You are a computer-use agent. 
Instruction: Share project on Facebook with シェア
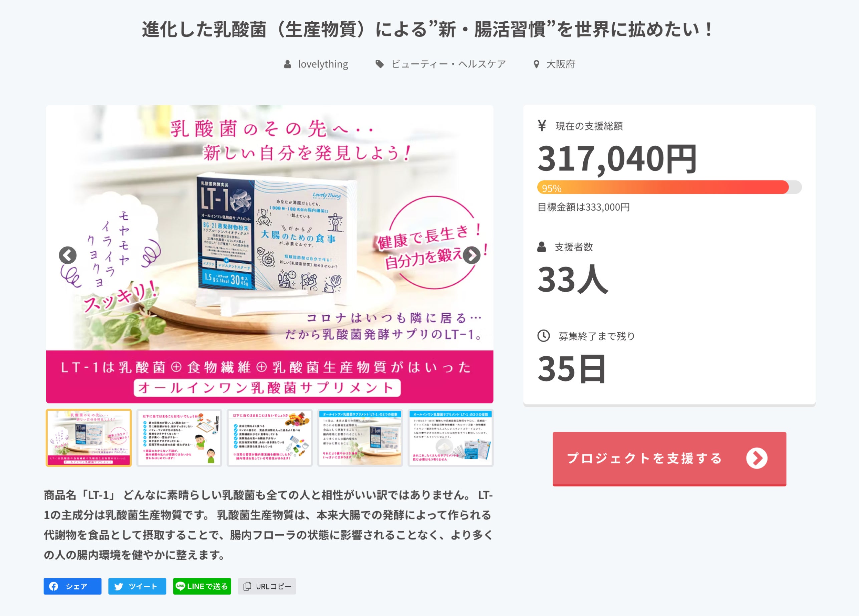pyautogui.click(x=72, y=586)
